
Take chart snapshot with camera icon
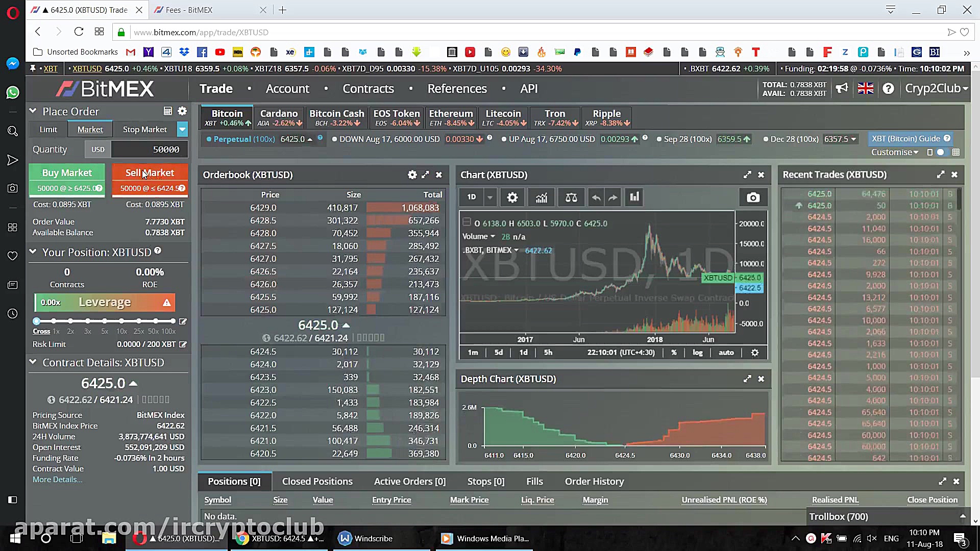[753, 197]
